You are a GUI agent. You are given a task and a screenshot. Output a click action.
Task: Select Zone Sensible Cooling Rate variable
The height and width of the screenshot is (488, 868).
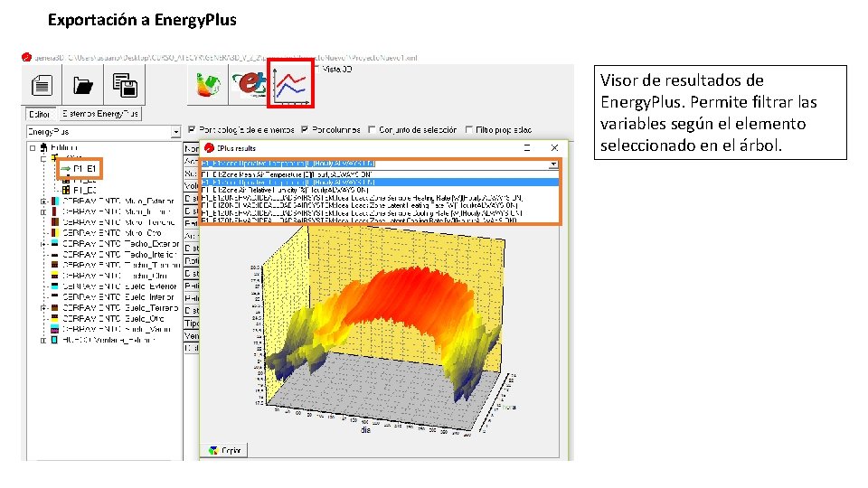point(379,213)
